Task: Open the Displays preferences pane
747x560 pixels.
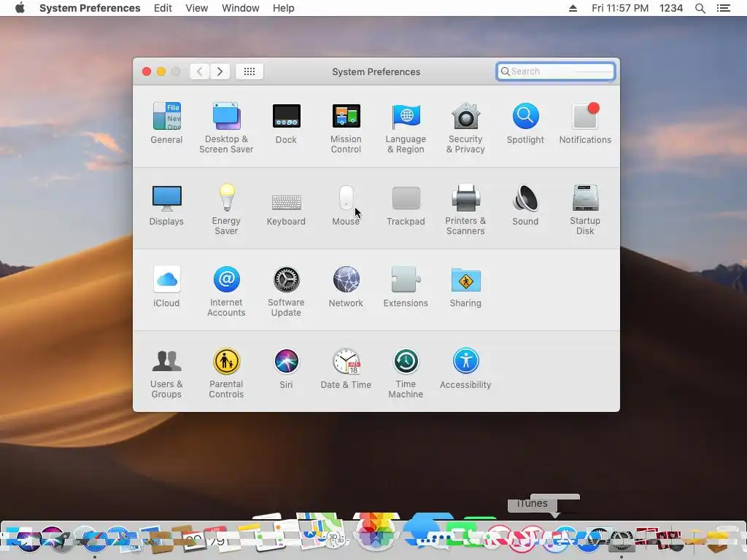Action: click(166, 205)
